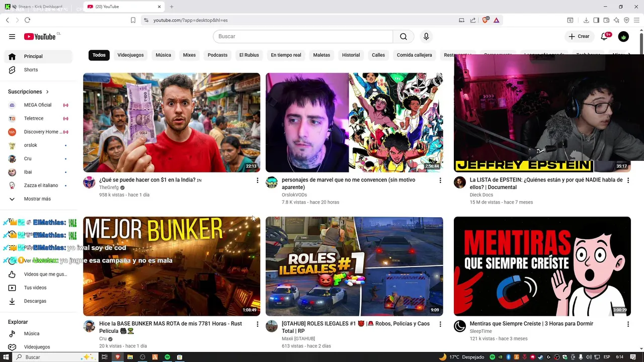Image resolution: width=644 pixels, height=362 pixels.
Task: Click the SleepTime channel avatar
Action: pyautogui.click(x=460, y=326)
